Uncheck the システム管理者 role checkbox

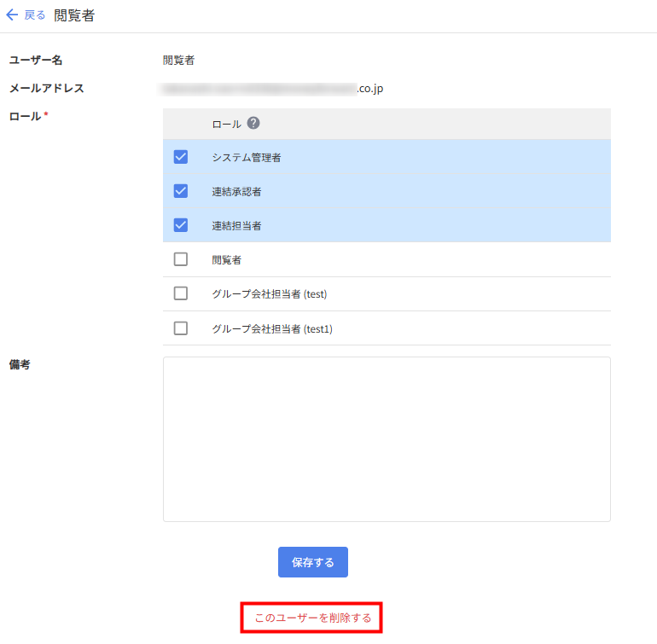pos(181,157)
